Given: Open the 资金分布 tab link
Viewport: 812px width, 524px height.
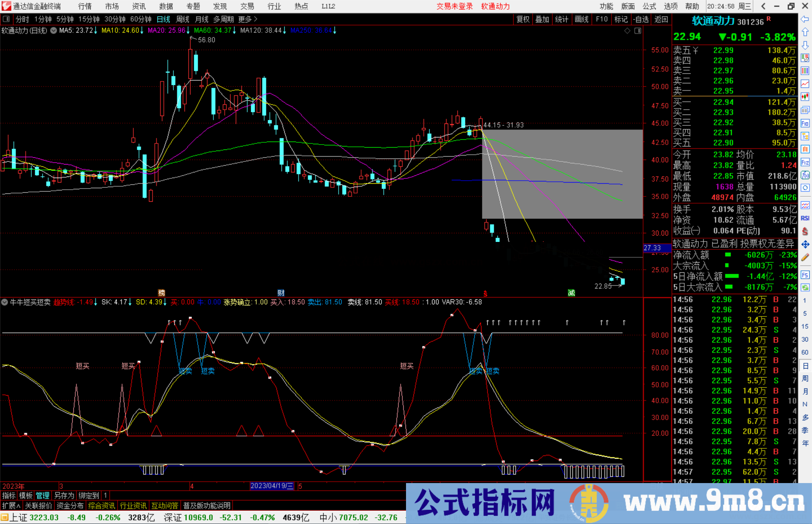Looking at the screenshot, I should click(x=70, y=506).
